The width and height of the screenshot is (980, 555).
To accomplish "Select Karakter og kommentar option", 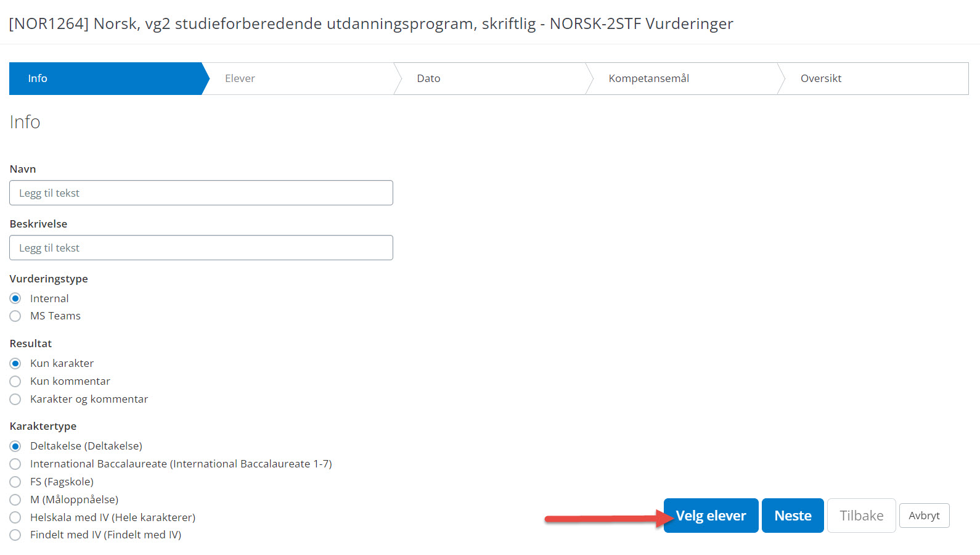I will click(15, 400).
